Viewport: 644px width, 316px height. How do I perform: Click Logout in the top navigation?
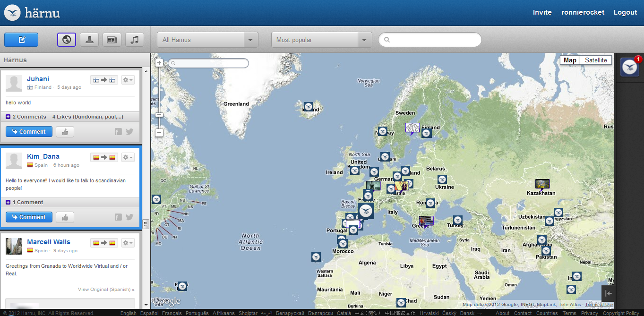pos(625,12)
